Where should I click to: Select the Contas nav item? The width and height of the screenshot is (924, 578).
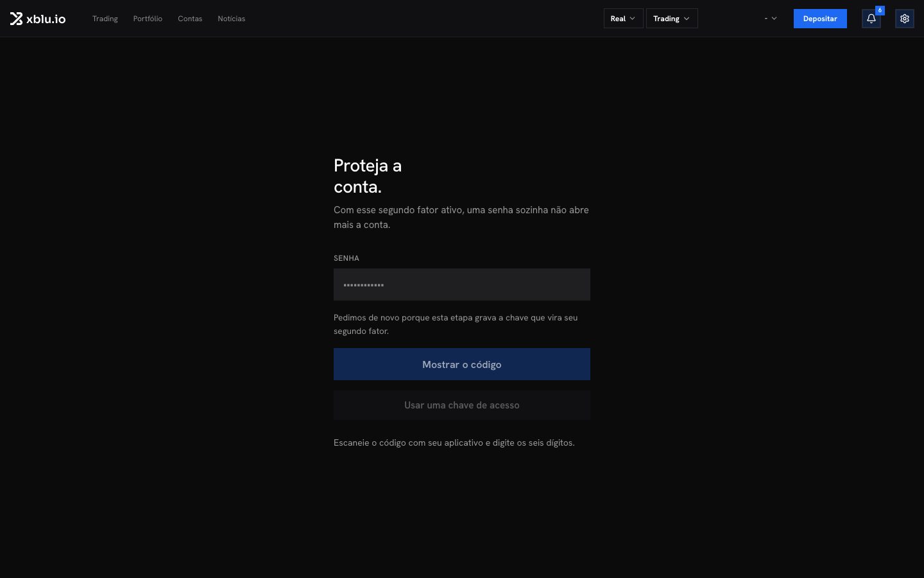coord(190,19)
